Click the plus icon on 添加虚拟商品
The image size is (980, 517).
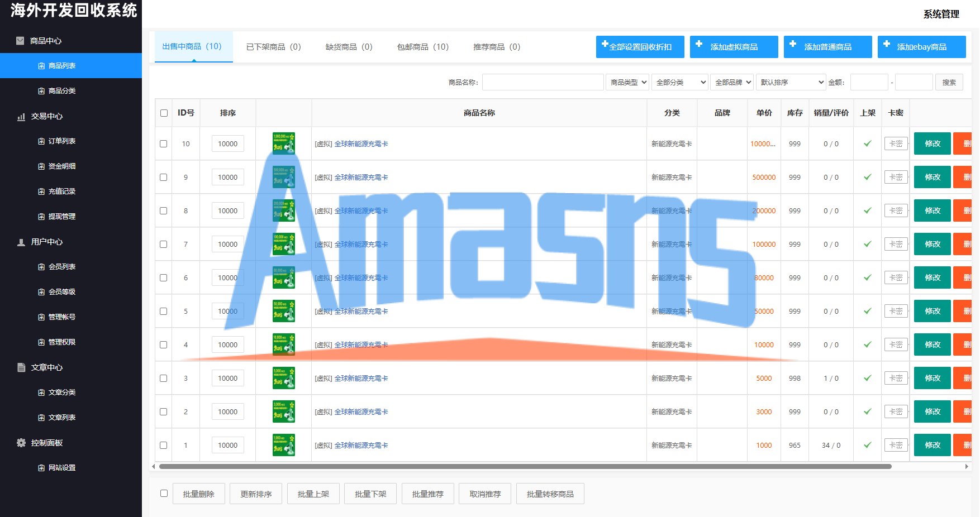click(699, 44)
